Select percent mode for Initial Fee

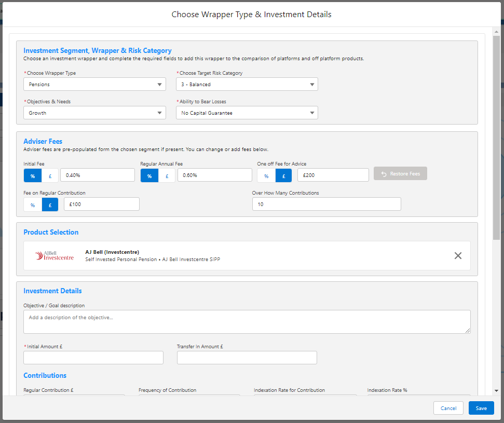(x=33, y=176)
